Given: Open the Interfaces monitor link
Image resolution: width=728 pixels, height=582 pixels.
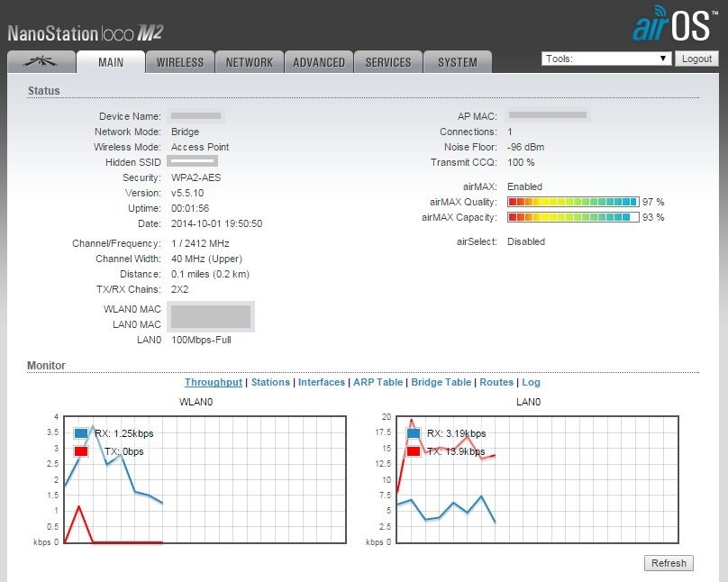Looking at the screenshot, I should 322,382.
